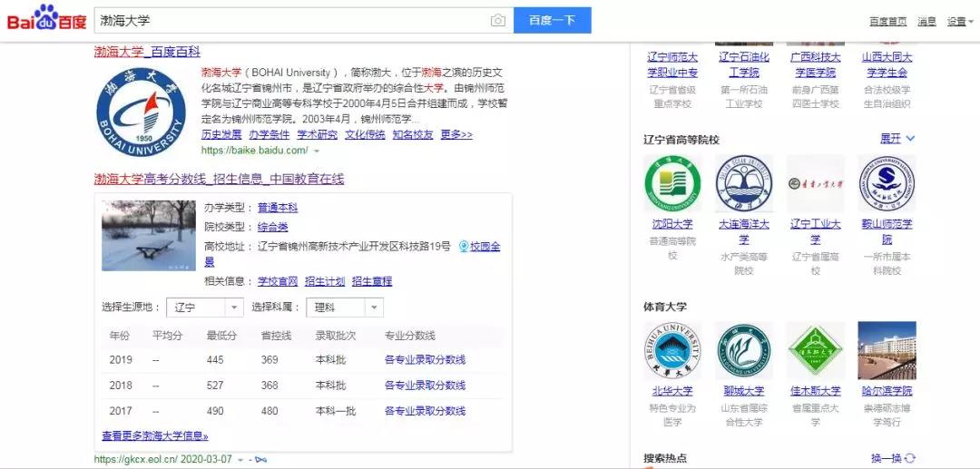Open 辽宁石油化工学院 link
The height and width of the screenshot is (469, 980).
click(744, 65)
